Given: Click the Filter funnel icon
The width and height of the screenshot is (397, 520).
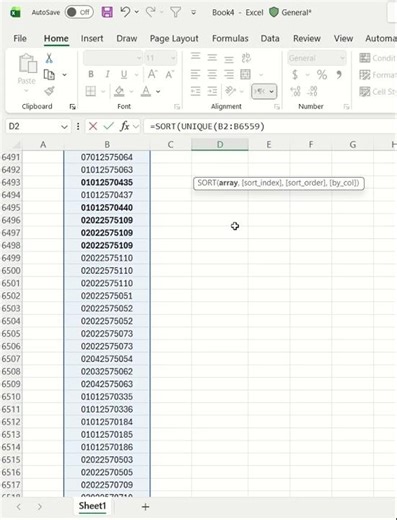Looking at the screenshot, I should pos(175,12).
